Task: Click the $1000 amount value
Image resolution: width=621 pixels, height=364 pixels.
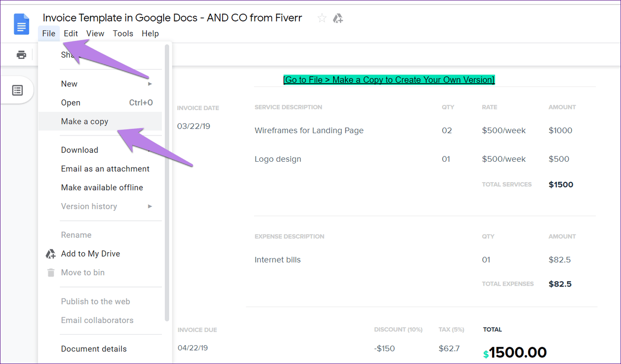Action: click(560, 131)
